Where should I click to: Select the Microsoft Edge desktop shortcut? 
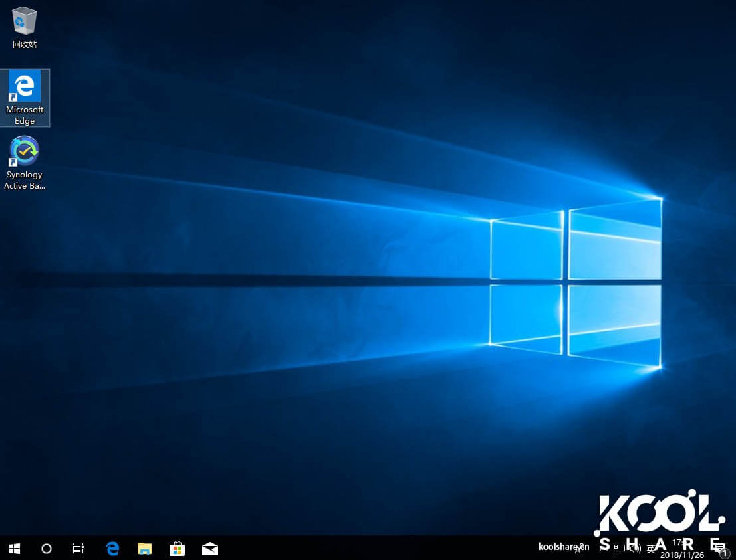click(x=25, y=98)
